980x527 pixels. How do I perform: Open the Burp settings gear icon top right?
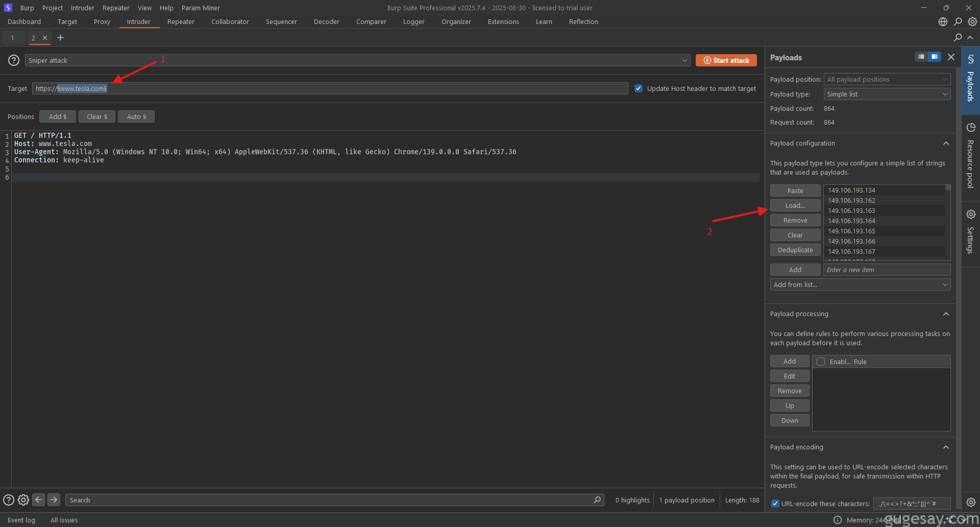(x=972, y=22)
